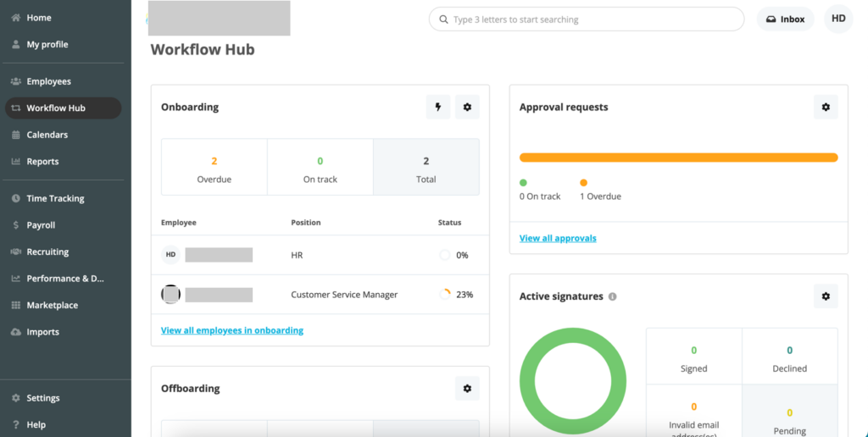
Task: Click the orange approval progress bar
Action: [x=678, y=158]
